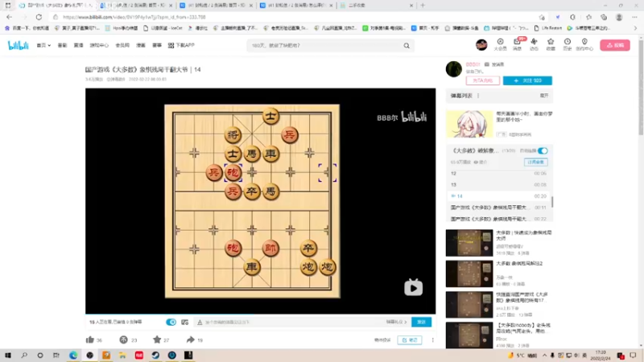Screen dimensions: 644x362
Task: Click the search magnifier icon
Action: click(407, 46)
